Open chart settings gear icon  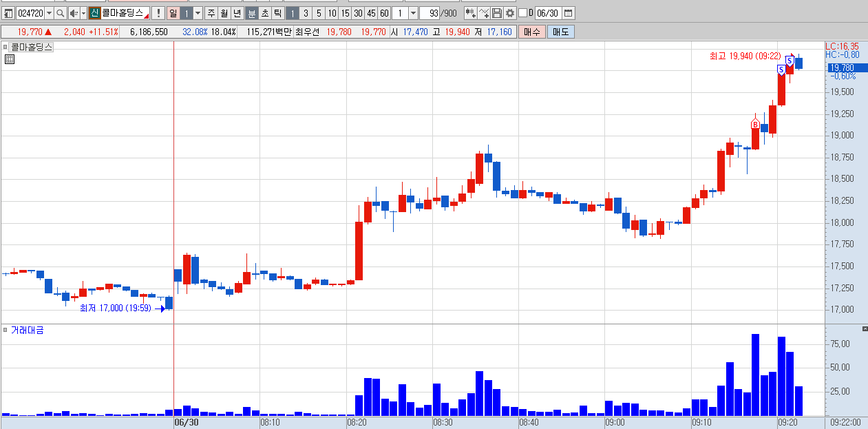[x=509, y=13]
